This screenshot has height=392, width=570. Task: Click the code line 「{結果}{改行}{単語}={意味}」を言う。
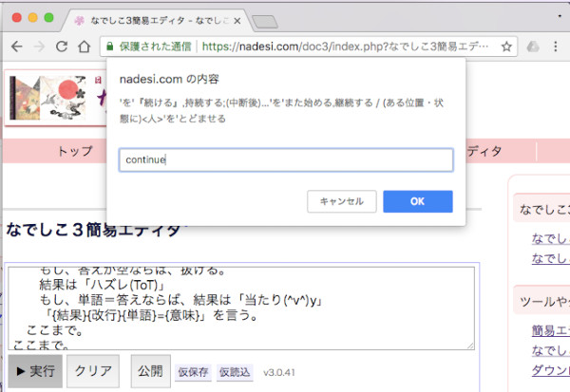click(151, 315)
